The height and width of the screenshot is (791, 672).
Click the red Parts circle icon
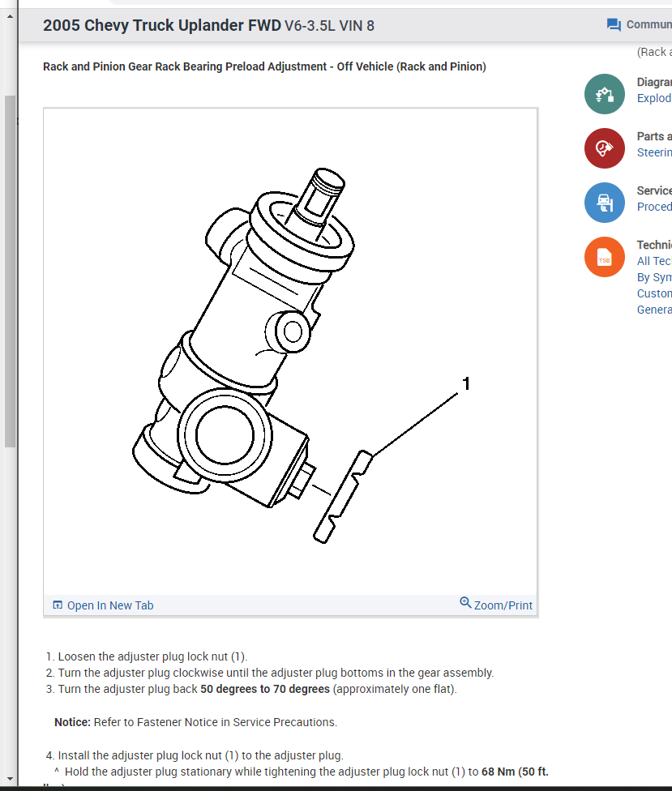pyautogui.click(x=605, y=148)
